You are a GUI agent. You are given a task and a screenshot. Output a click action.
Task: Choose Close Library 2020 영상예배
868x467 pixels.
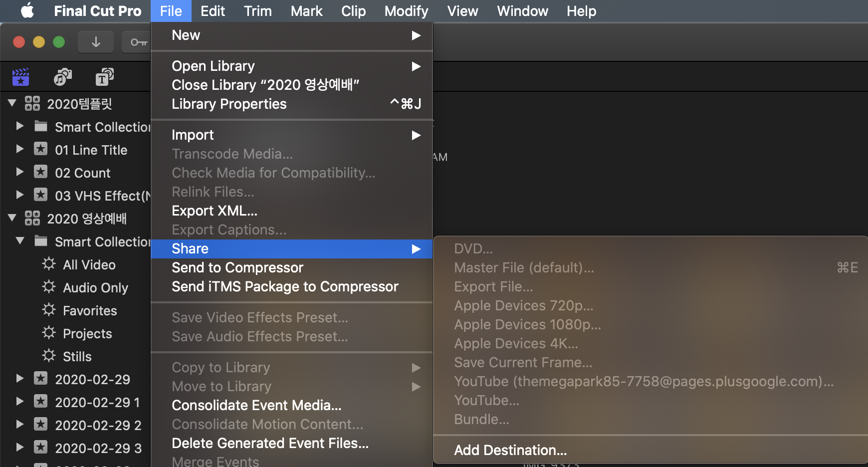click(x=292, y=85)
